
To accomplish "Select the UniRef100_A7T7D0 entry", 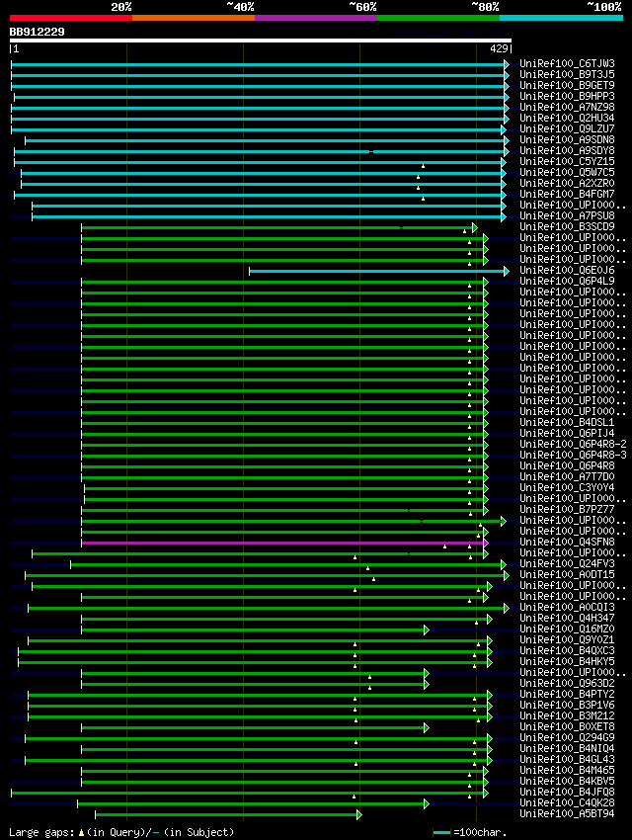I will [567, 476].
